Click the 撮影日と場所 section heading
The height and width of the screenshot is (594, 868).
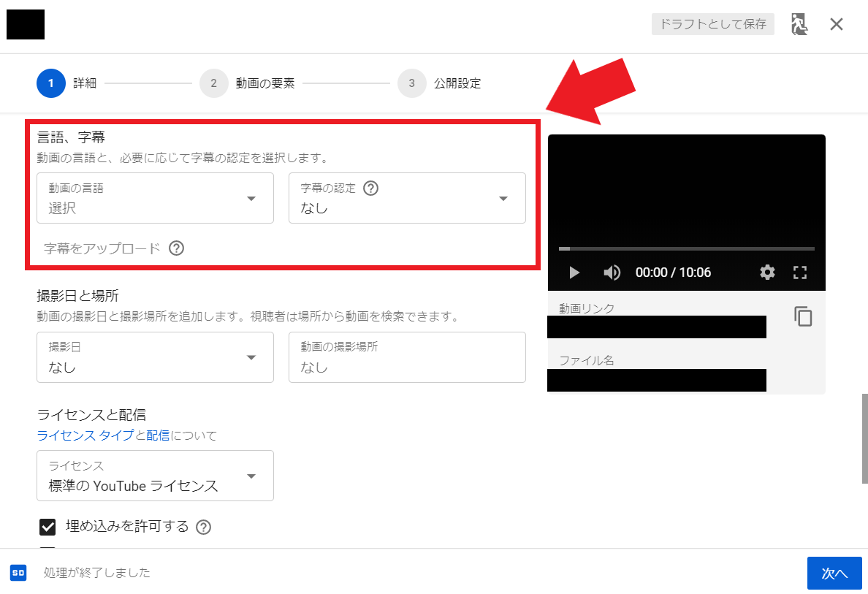click(77, 296)
